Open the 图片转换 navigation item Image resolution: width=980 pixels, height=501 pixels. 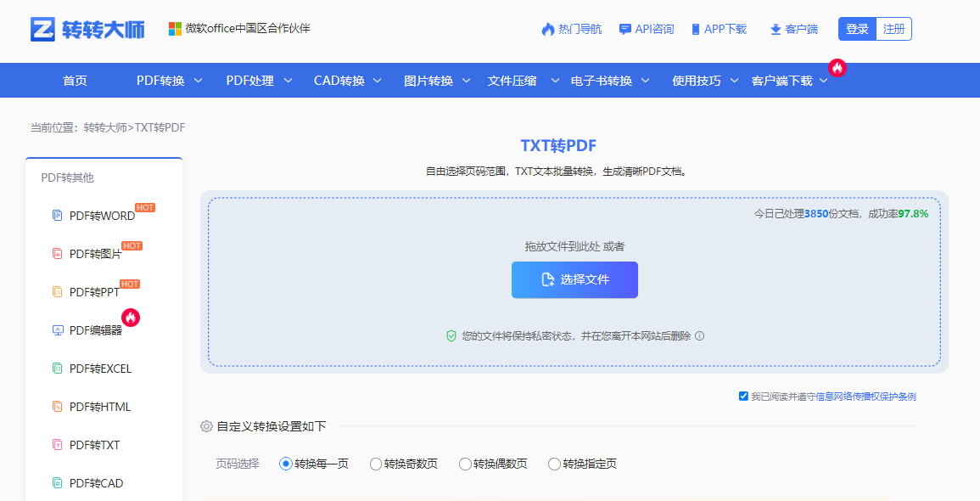click(428, 81)
